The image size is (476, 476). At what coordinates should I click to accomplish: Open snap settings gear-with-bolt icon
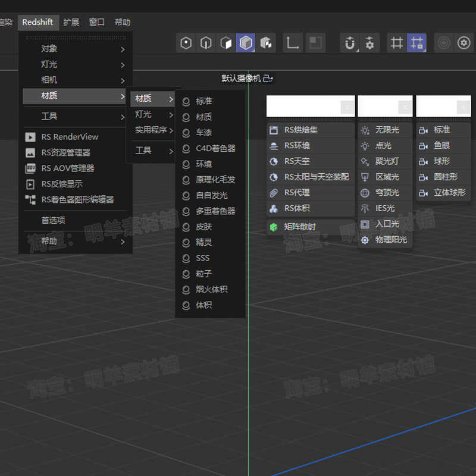[x=369, y=43]
